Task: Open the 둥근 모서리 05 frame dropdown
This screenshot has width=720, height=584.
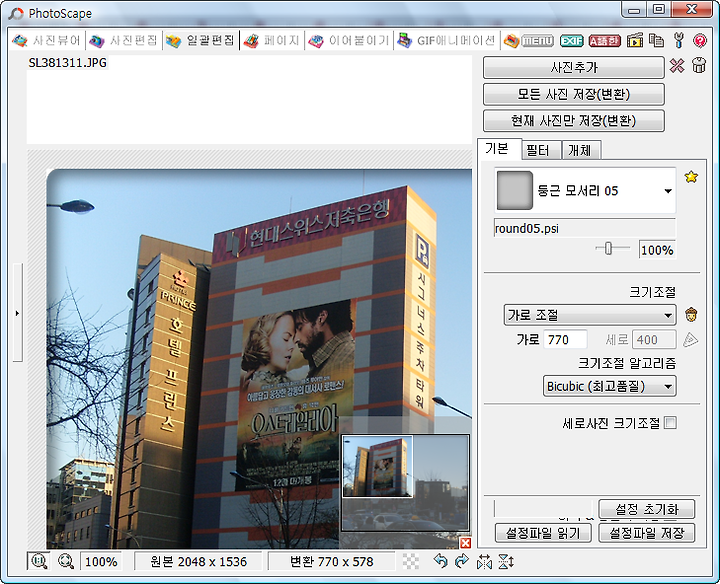Action: click(x=585, y=191)
